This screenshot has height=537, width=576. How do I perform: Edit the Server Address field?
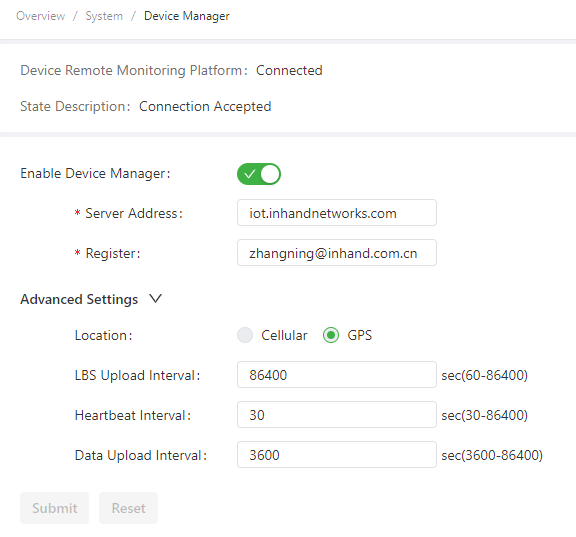click(337, 213)
